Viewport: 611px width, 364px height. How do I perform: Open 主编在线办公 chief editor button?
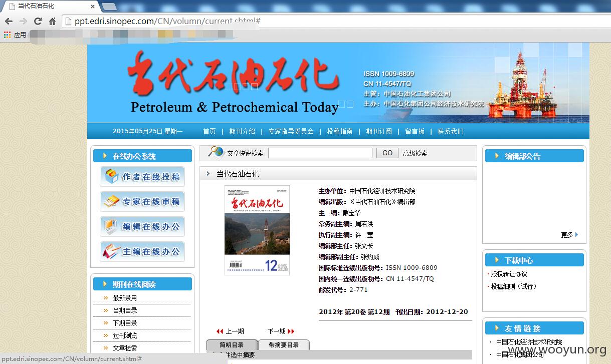coord(142,252)
